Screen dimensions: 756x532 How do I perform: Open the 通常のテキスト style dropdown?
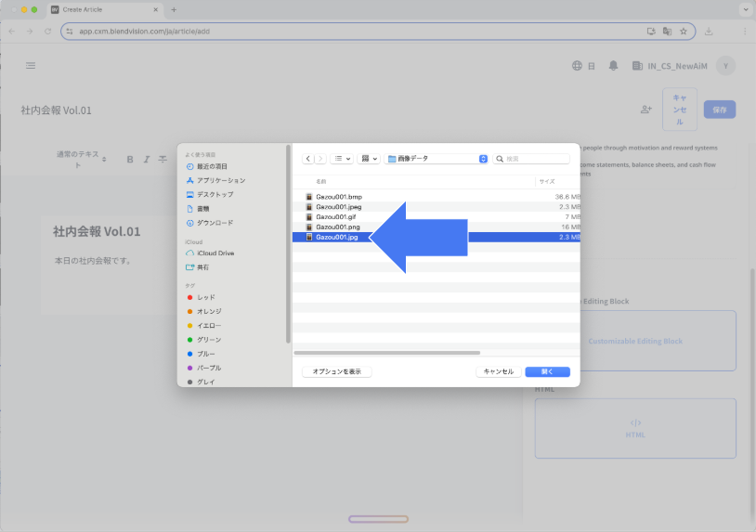pyautogui.click(x=81, y=160)
